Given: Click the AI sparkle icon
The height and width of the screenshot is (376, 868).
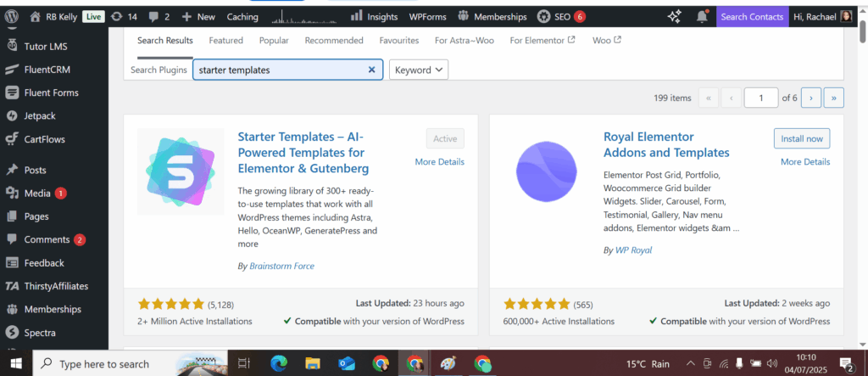Looking at the screenshot, I should click(674, 17).
